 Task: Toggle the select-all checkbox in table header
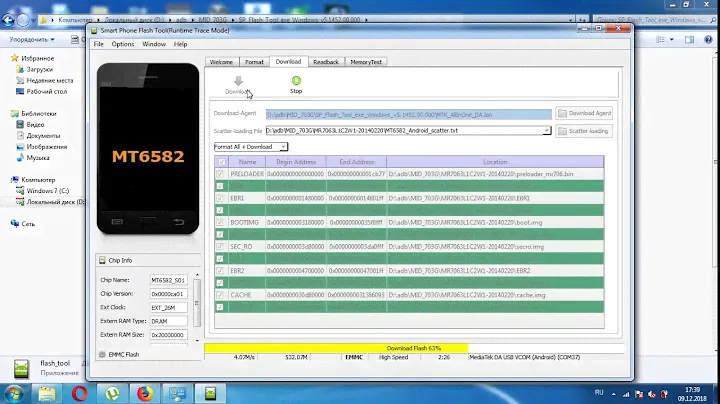pos(221,161)
